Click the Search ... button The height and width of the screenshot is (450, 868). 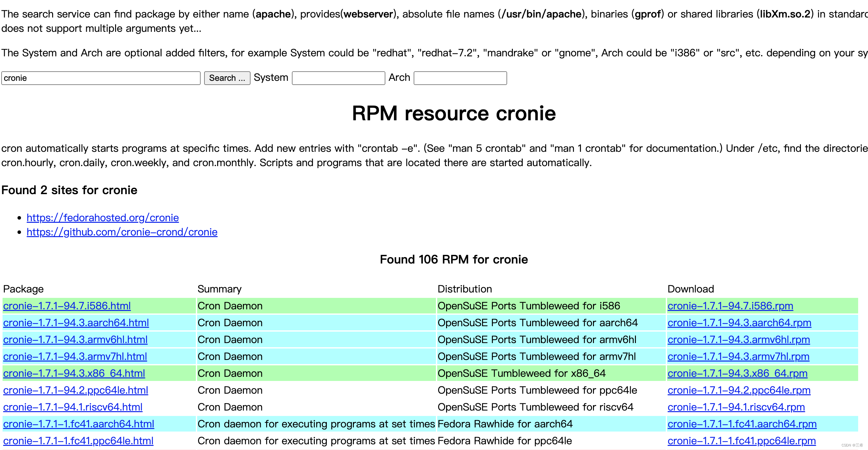227,78
